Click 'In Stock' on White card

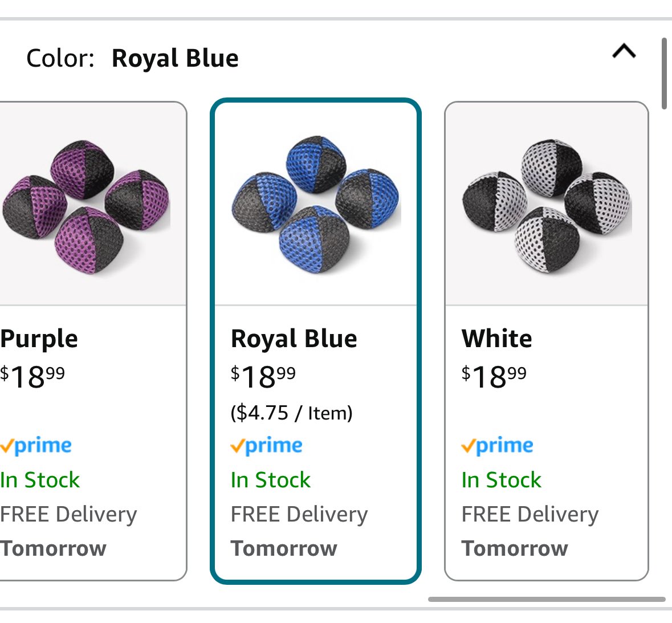click(502, 479)
